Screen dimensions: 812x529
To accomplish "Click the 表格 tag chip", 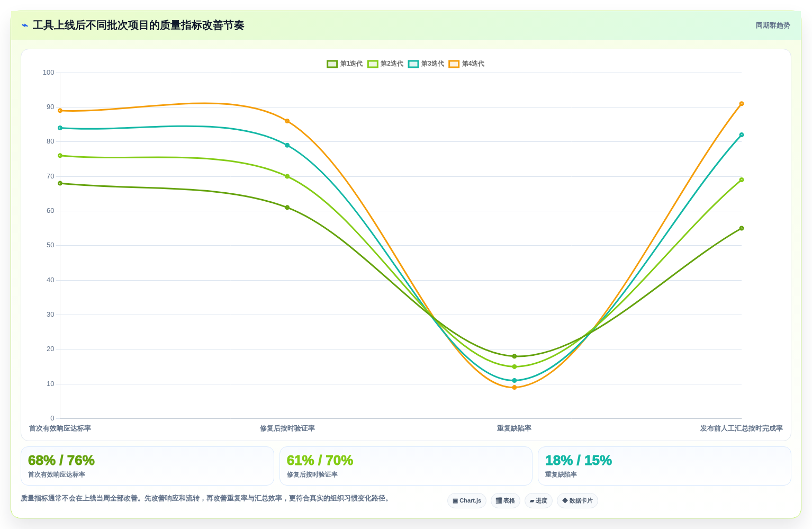I will click(x=506, y=501).
